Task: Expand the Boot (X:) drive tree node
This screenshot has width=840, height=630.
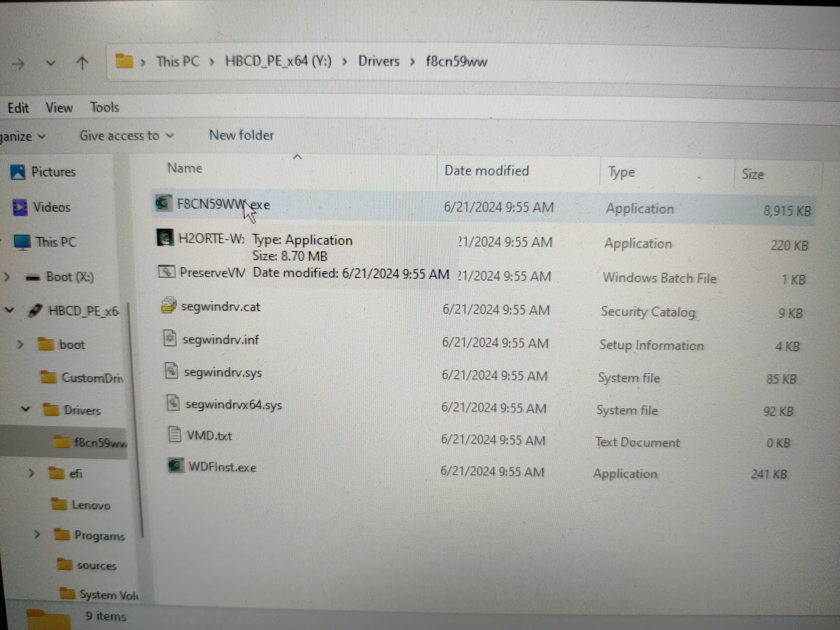Action: click(7, 277)
